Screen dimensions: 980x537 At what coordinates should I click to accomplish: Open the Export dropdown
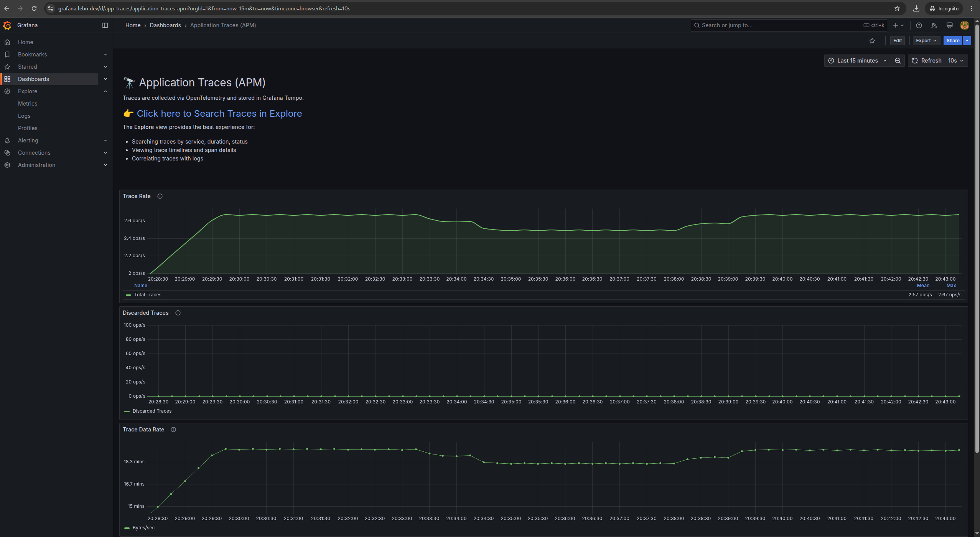925,41
